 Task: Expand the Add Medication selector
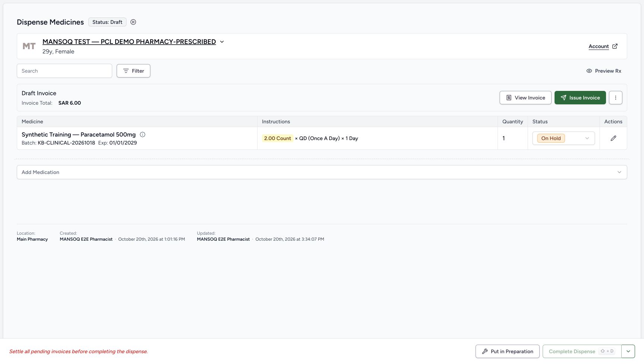tap(322, 172)
